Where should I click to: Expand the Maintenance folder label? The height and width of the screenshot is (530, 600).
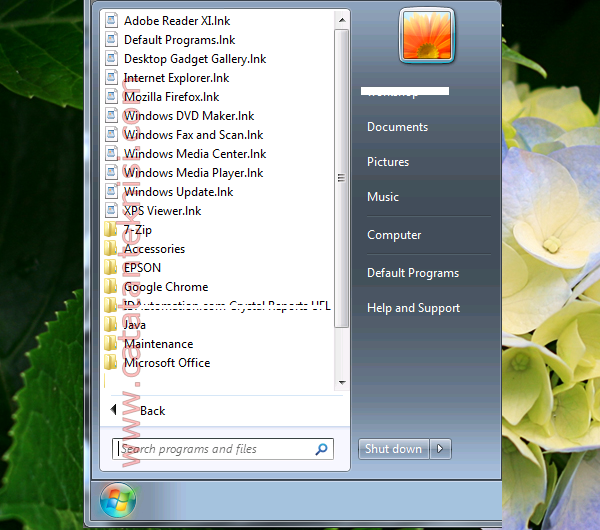(158, 344)
